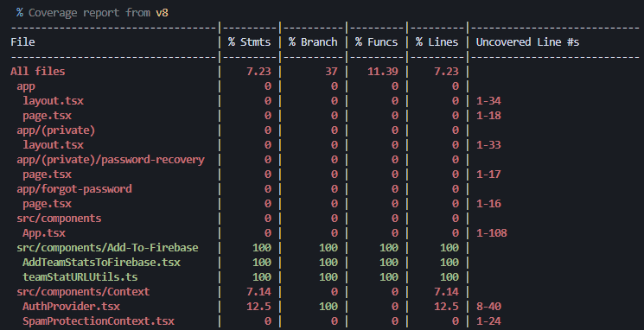This screenshot has width=644, height=330.
Task: Click the "app/(private)/password-recovery" folder label
Action: point(111,160)
